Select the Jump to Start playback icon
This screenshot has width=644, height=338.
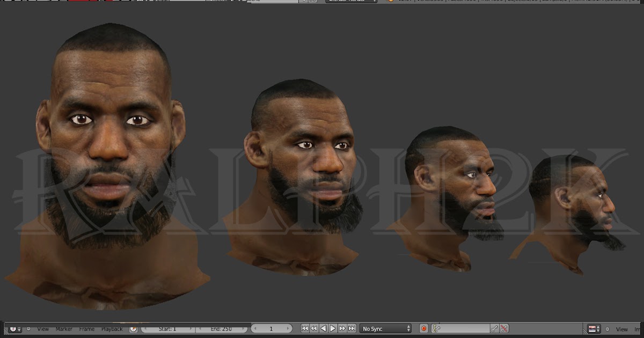click(304, 329)
